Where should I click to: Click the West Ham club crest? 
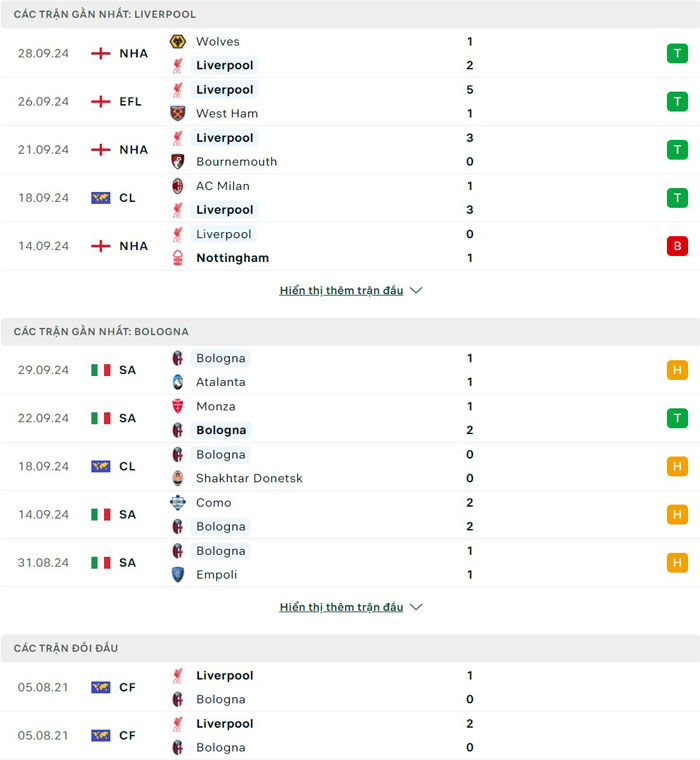(178, 114)
